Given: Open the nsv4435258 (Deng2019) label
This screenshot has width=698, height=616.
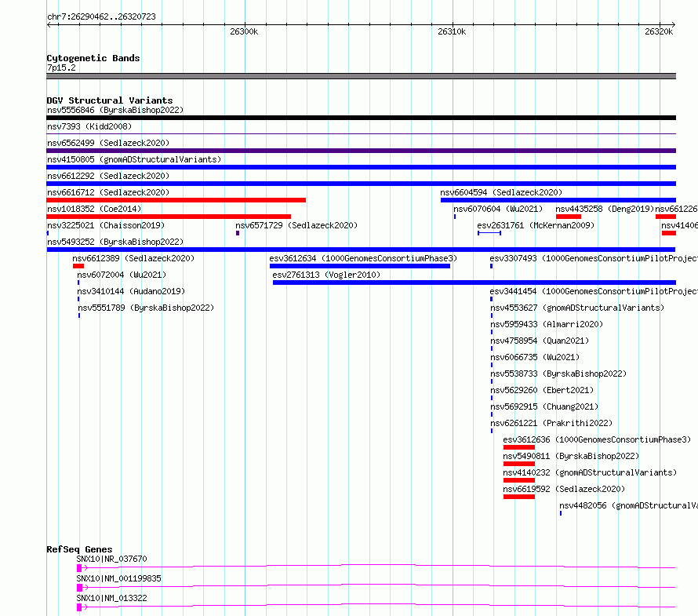Looking at the screenshot, I should pyautogui.click(x=605, y=209).
